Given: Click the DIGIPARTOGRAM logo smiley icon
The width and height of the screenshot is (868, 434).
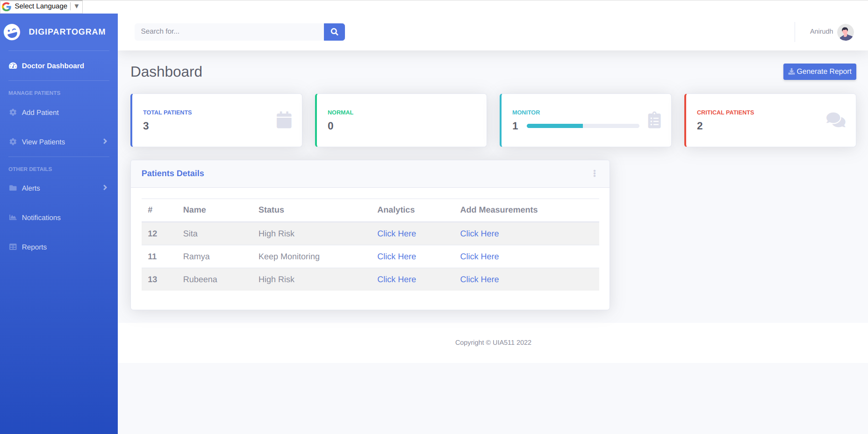Looking at the screenshot, I should tap(12, 32).
